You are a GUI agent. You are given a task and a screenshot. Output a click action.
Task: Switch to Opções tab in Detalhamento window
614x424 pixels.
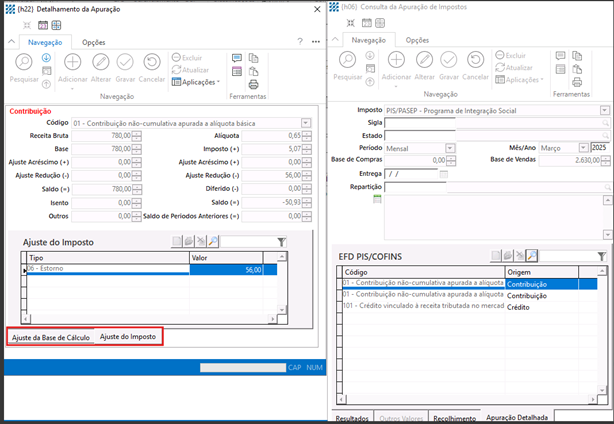(x=94, y=42)
